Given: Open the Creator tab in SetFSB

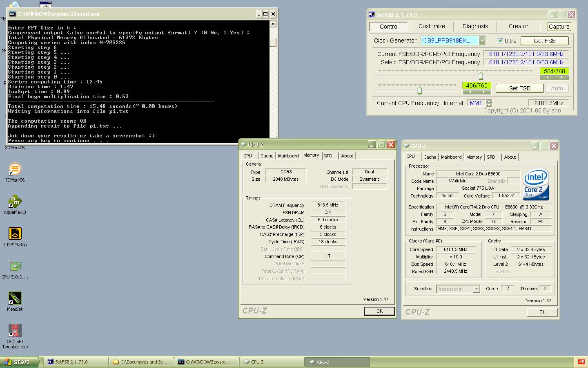Looking at the screenshot, I should (518, 26).
